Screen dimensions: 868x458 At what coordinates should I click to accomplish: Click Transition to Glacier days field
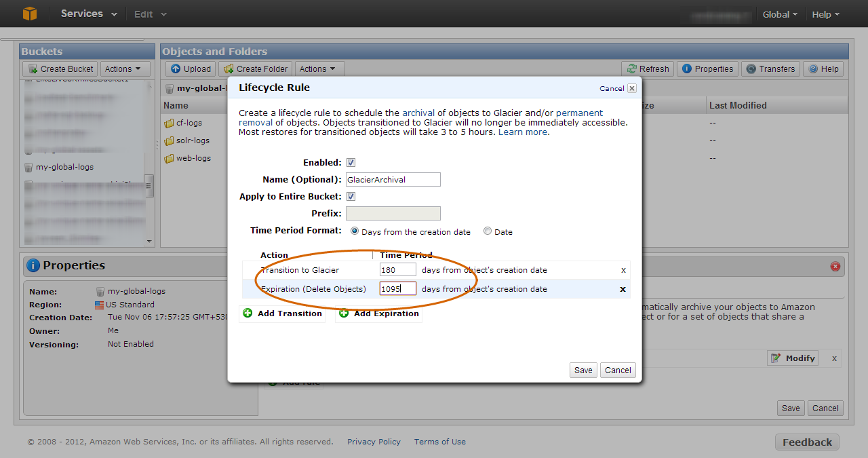coord(397,270)
